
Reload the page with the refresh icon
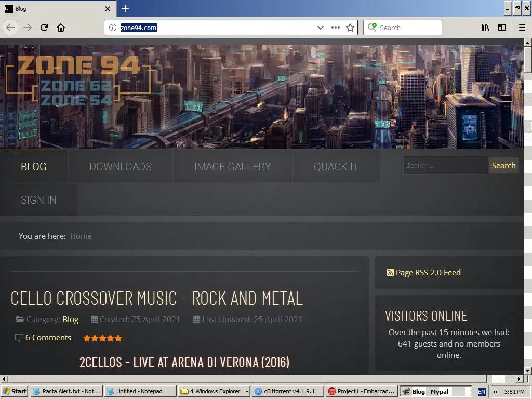[x=44, y=28]
